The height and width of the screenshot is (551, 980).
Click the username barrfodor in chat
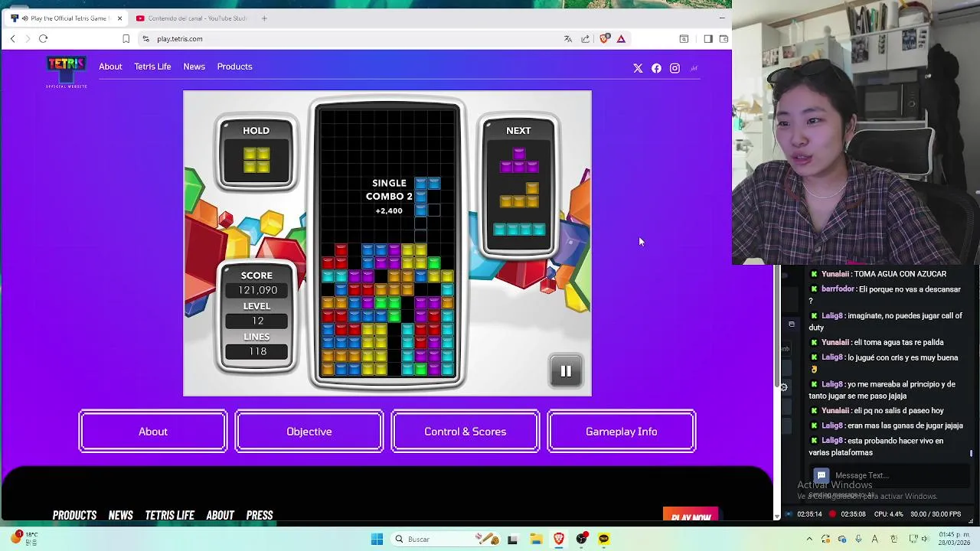pyautogui.click(x=838, y=289)
